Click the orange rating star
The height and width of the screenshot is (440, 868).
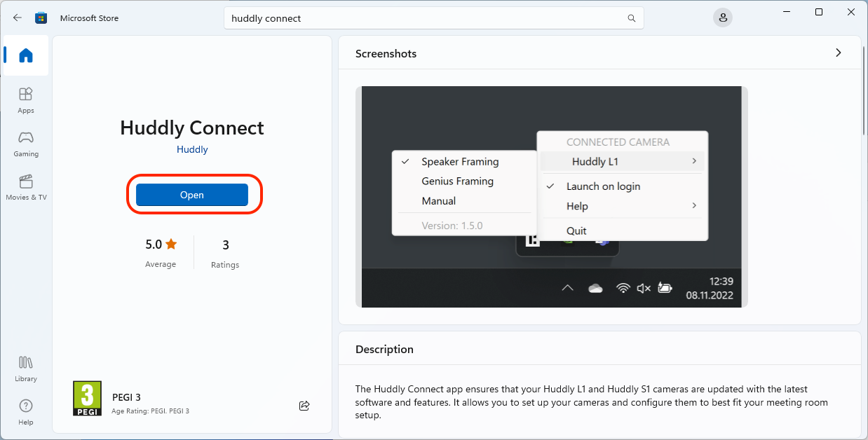(x=171, y=245)
